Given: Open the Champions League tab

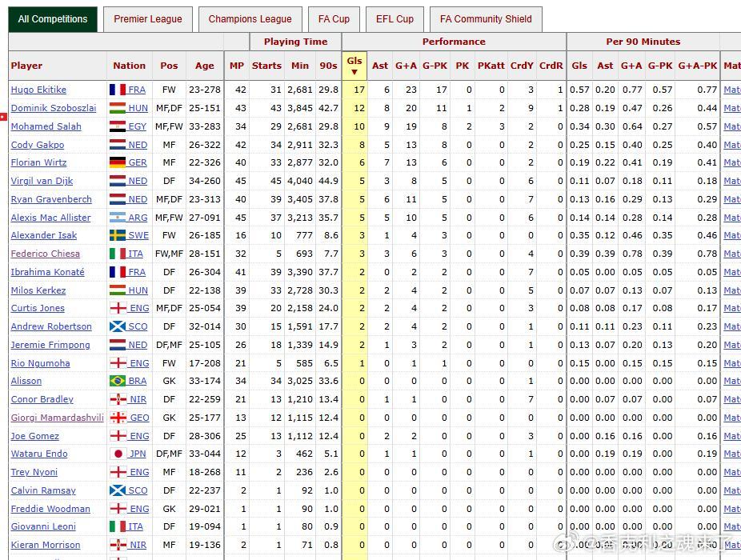Looking at the screenshot, I should click(250, 19).
